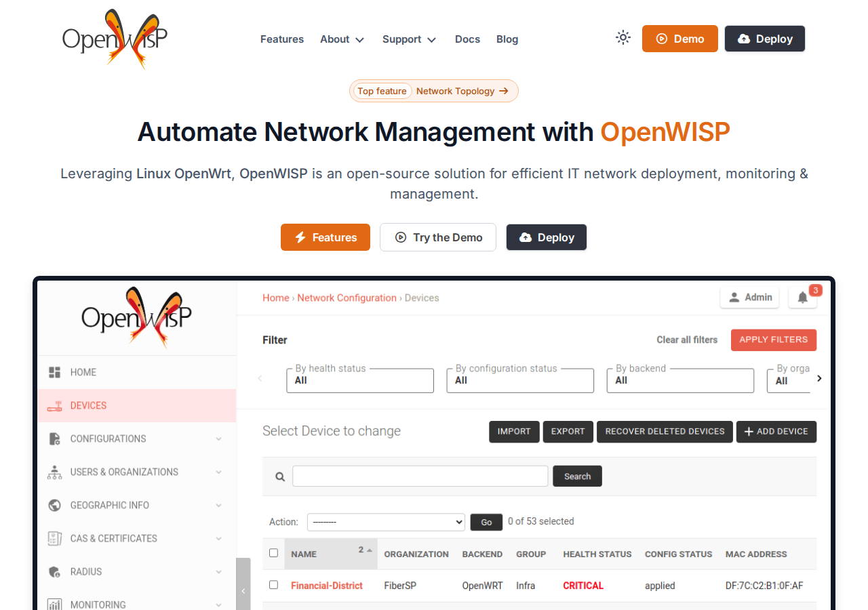Open the Docs nav item
The image size is (868, 610).
click(467, 39)
